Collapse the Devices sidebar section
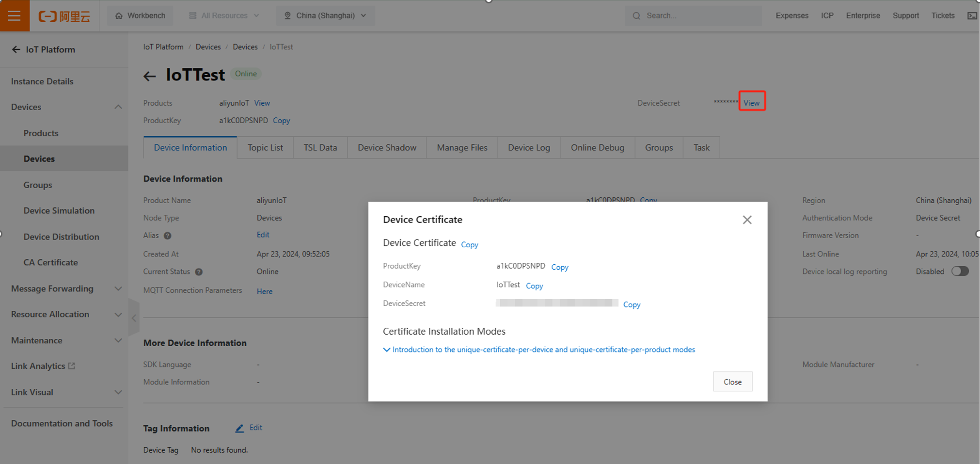Image resolution: width=980 pixels, height=464 pixels. click(118, 107)
